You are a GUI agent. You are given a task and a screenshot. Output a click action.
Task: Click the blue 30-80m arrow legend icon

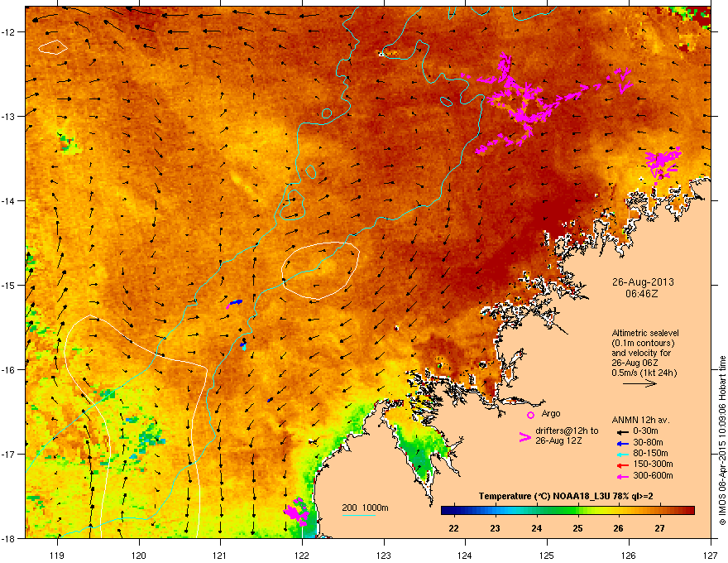click(621, 443)
